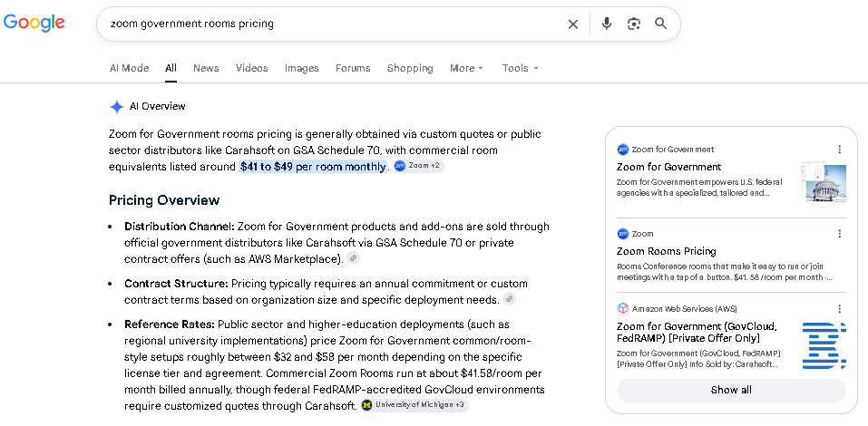Viewport: 868px width, 426px height.
Task: Switch to the News tab
Action: (206, 68)
